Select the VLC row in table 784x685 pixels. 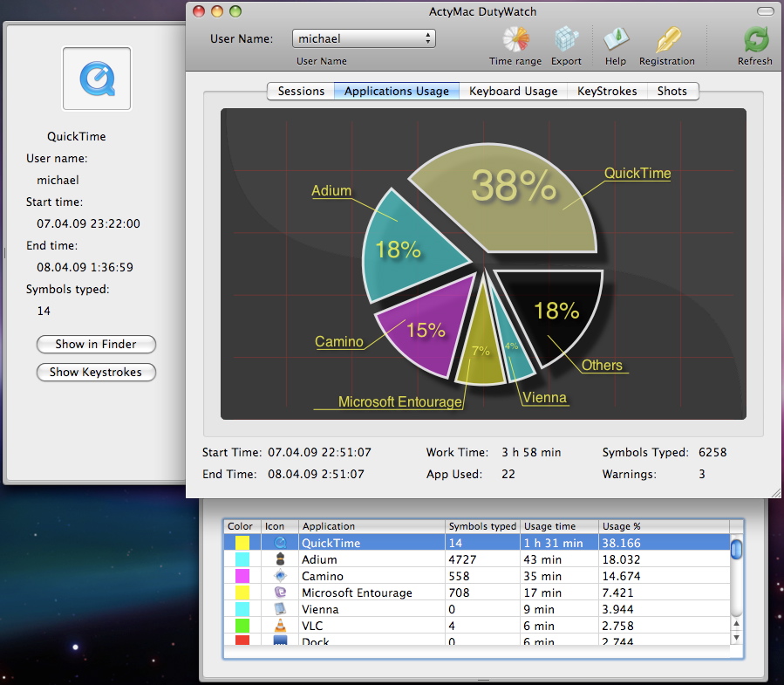pos(476,625)
